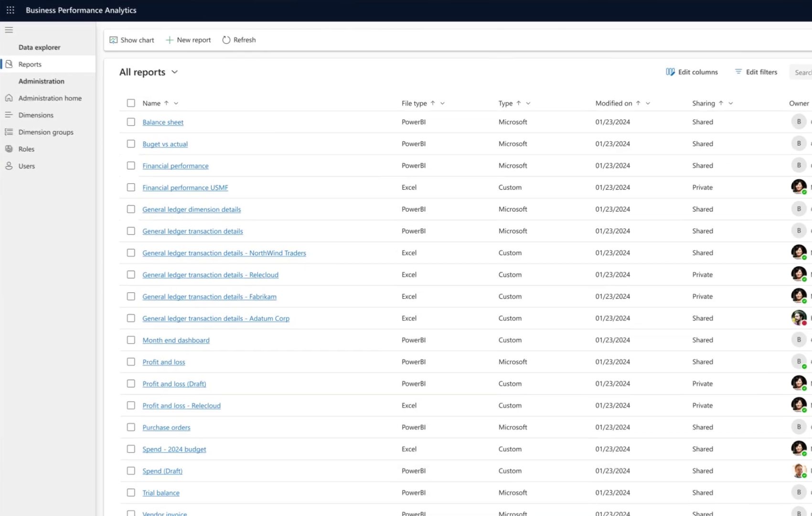Expand the All reports view dropdown
This screenshot has height=516, width=812.
174,72
